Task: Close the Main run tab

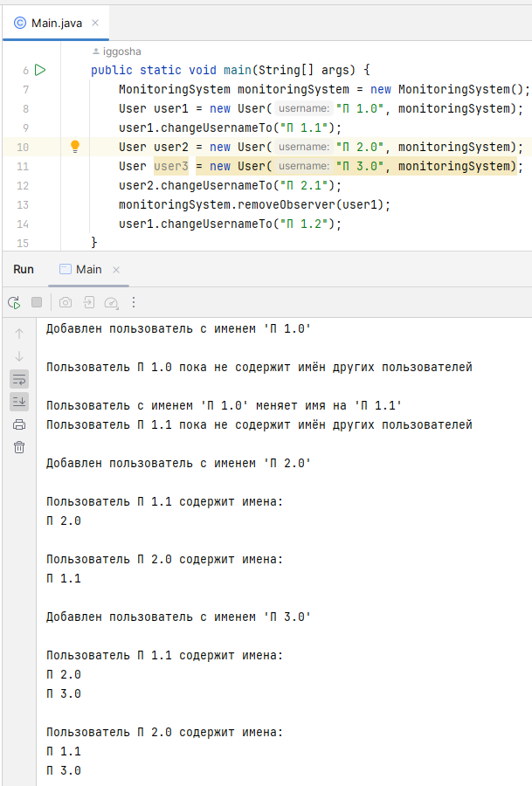Action: [116, 270]
